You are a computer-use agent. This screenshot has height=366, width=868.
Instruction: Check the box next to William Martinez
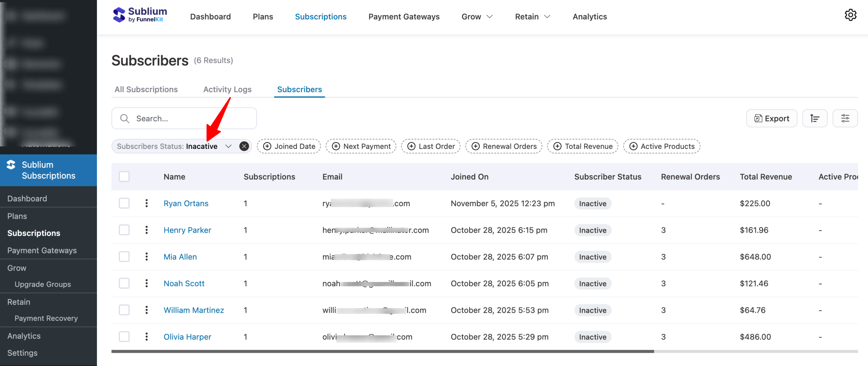pos(124,310)
